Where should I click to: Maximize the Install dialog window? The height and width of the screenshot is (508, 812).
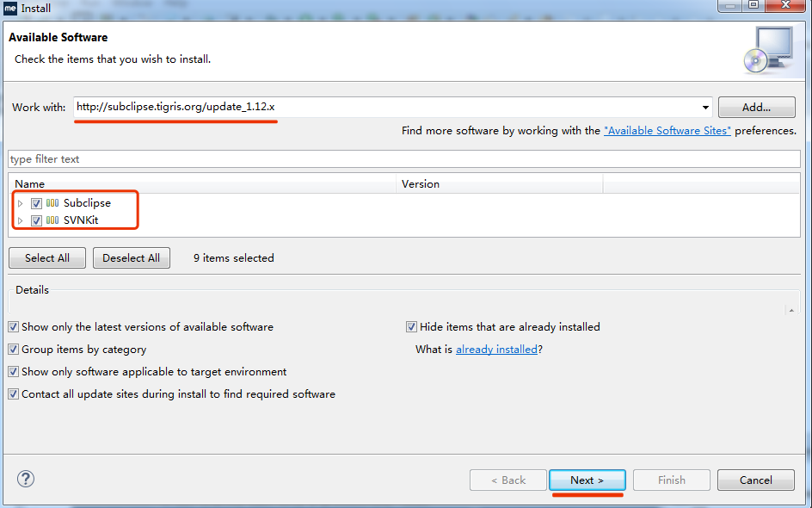(754, 5)
